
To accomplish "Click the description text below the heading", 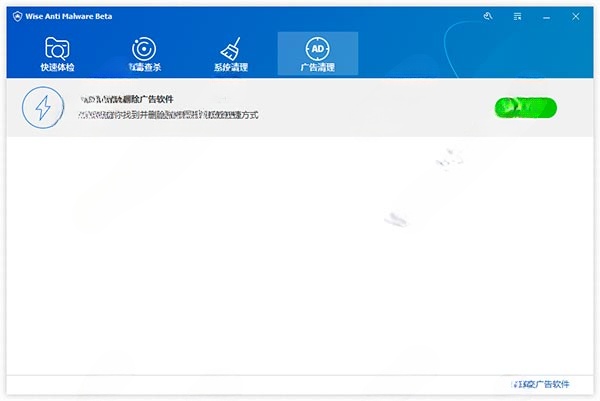I will (x=168, y=117).
